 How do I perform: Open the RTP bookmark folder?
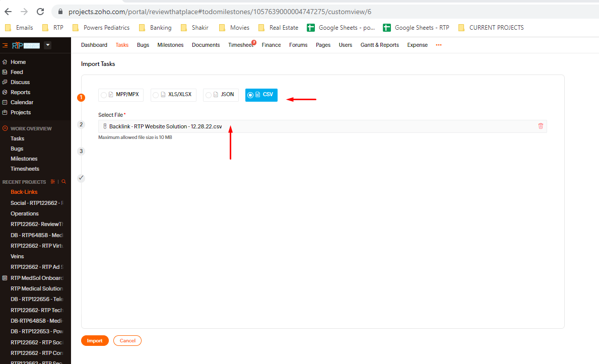tap(53, 28)
